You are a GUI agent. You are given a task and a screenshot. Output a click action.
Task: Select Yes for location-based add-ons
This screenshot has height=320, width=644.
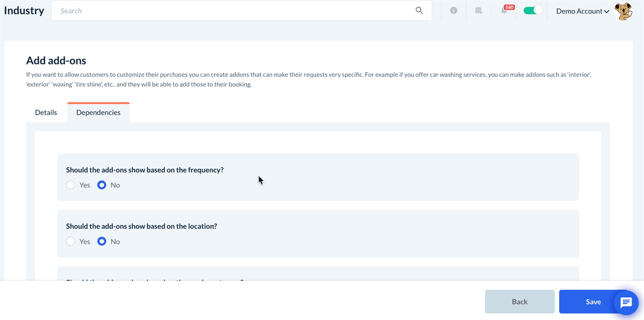coord(71,242)
